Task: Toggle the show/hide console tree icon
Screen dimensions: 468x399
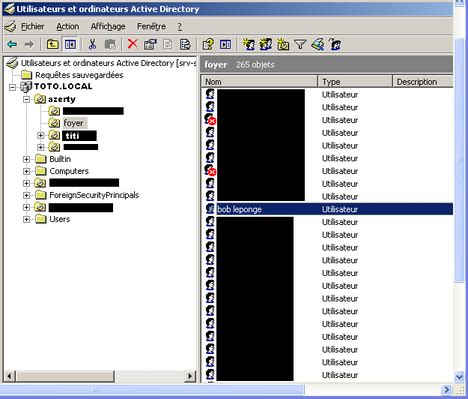Action: click(x=70, y=44)
